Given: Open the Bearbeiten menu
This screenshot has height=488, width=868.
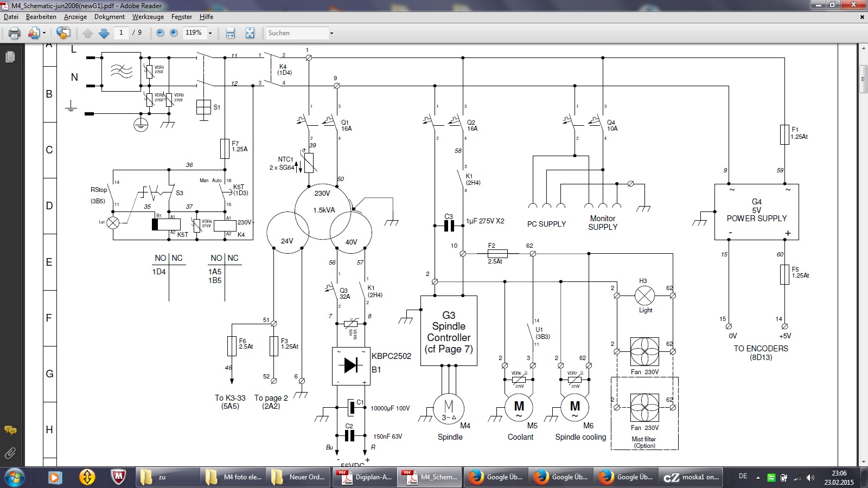Looking at the screenshot, I should (x=41, y=17).
